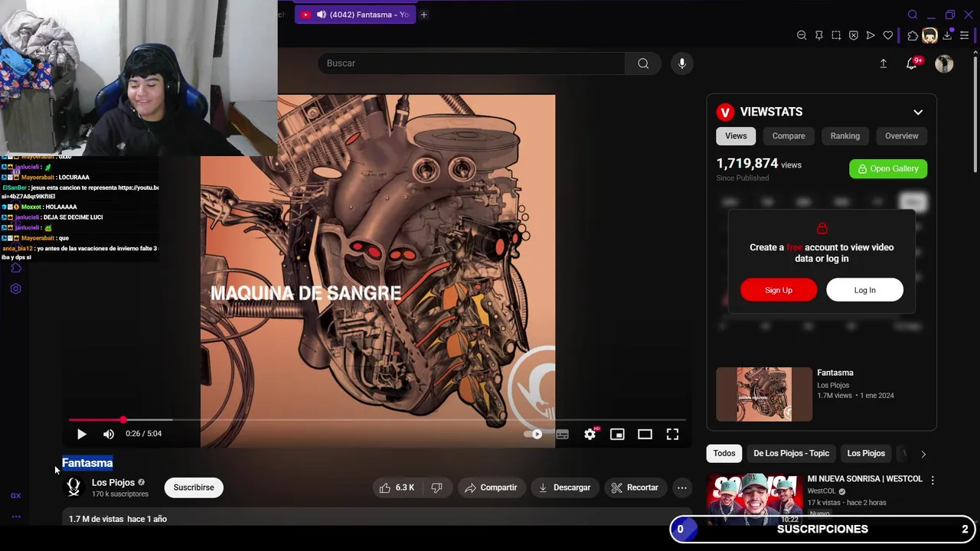
Task: Click the browser pinboards pin icon
Action: pos(818,35)
